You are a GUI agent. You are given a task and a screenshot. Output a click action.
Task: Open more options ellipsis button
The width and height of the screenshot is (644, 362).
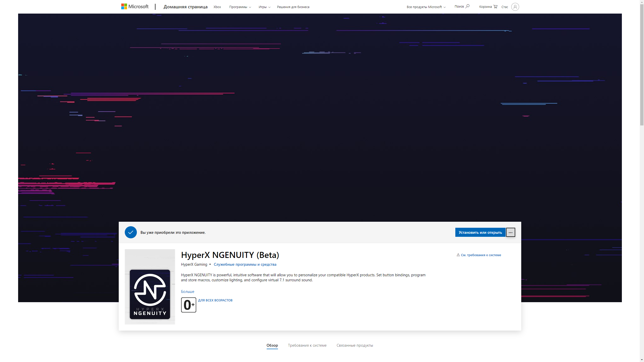(x=510, y=233)
